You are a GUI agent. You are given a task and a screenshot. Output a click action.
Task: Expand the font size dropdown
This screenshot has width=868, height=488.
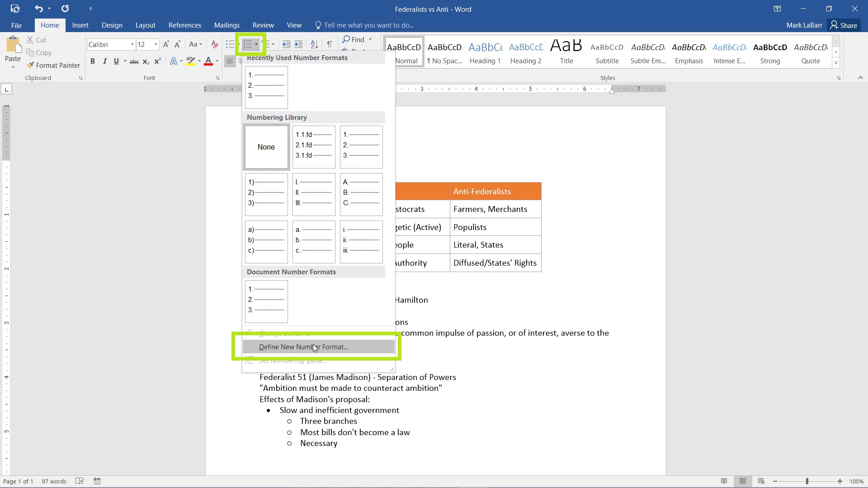(x=156, y=44)
